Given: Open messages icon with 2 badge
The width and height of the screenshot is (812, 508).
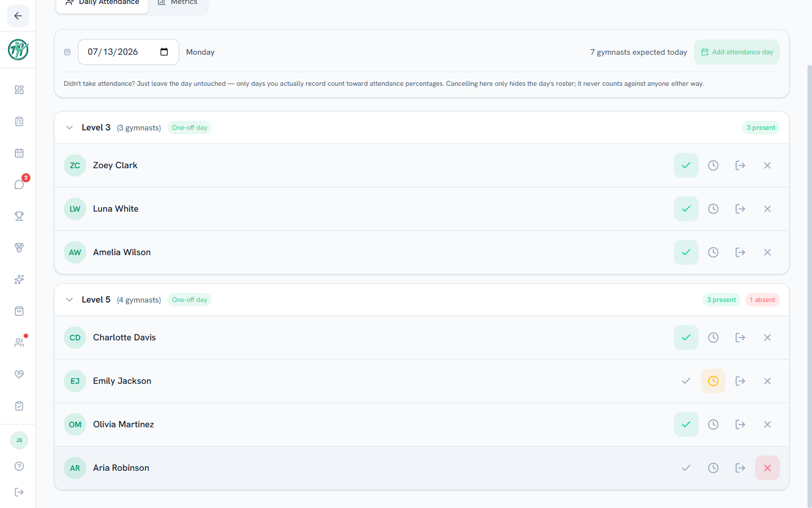Looking at the screenshot, I should pyautogui.click(x=19, y=185).
